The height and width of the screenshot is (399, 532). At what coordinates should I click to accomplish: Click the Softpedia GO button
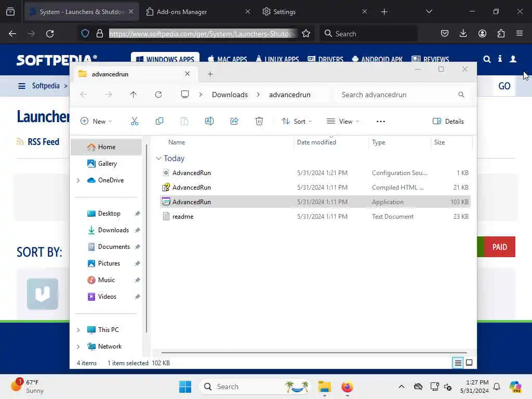tap(504, 86)
